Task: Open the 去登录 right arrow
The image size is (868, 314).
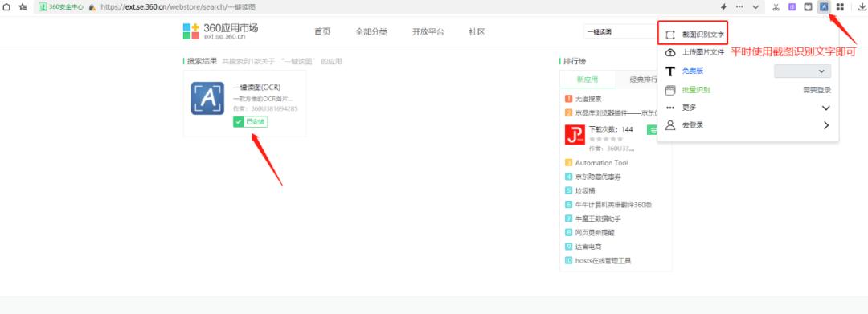Action: click(x=826, y=125)
